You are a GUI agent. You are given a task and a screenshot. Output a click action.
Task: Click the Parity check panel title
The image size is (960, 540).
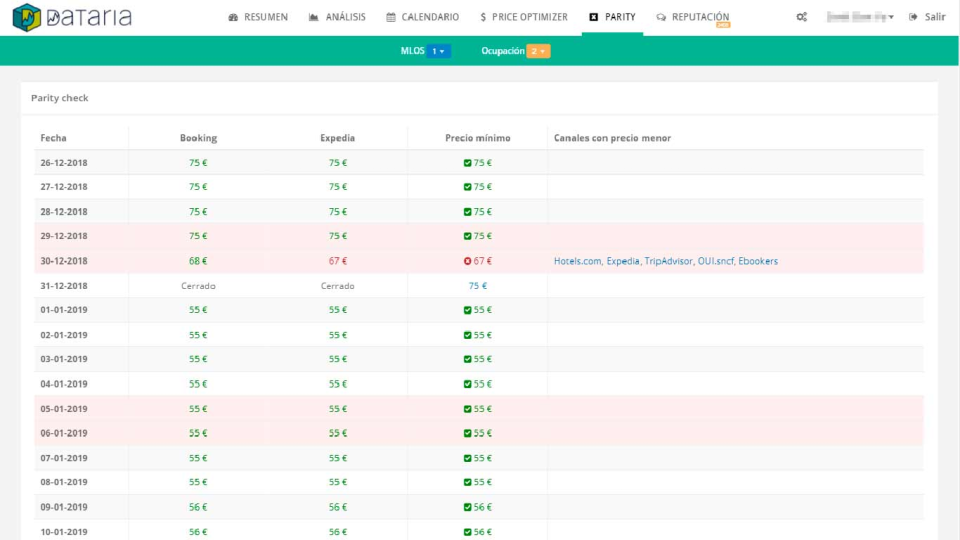point(59,98)
